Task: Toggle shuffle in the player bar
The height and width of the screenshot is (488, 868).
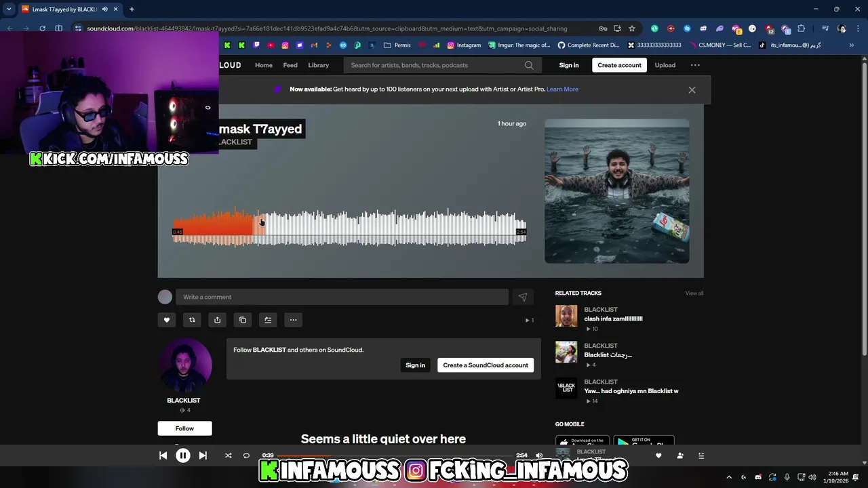Action: coord(228,455)
